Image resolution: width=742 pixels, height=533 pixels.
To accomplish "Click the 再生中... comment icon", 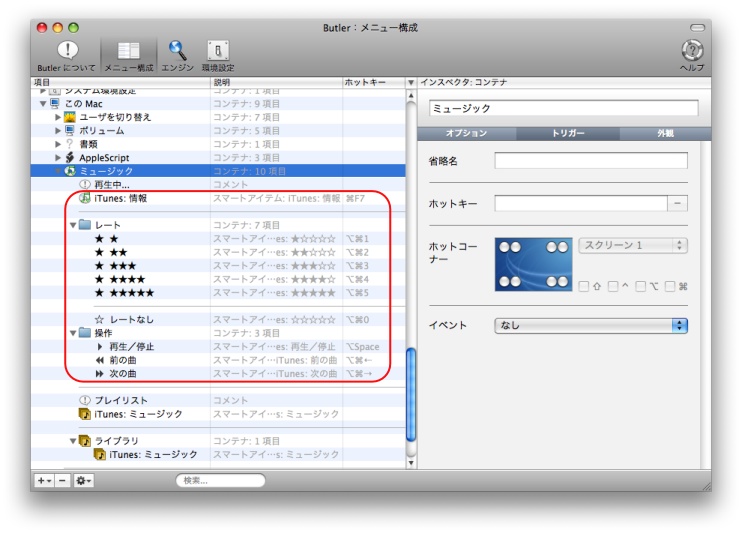I will coord(85,184).
